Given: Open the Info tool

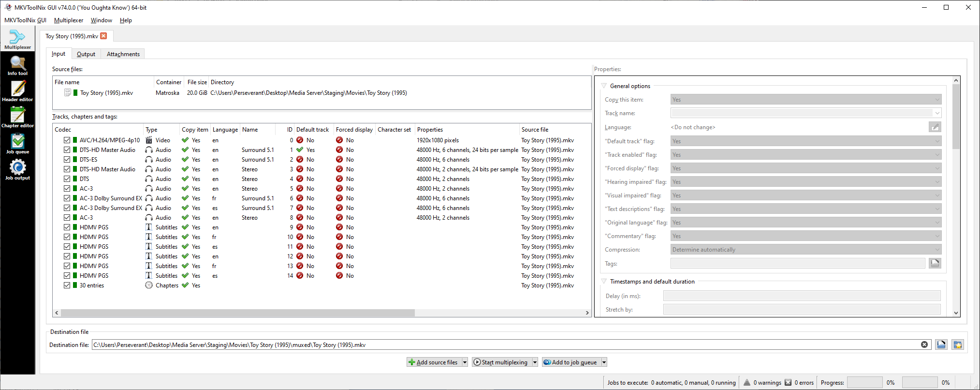Looking at the screenshot, I should pos(17,65).
